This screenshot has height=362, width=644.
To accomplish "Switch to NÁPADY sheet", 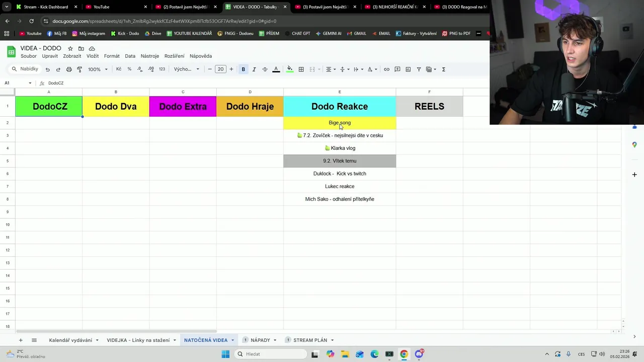I will pyautogui.click(x=260, y=340).
